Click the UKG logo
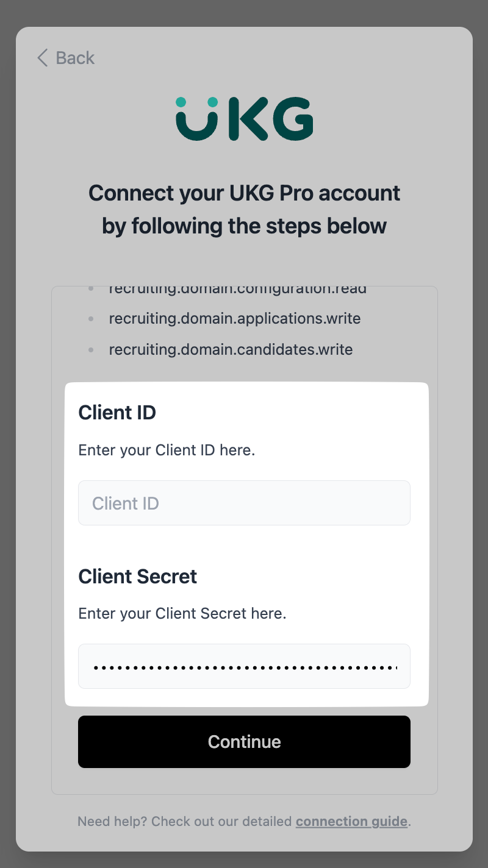 [244, 119]
